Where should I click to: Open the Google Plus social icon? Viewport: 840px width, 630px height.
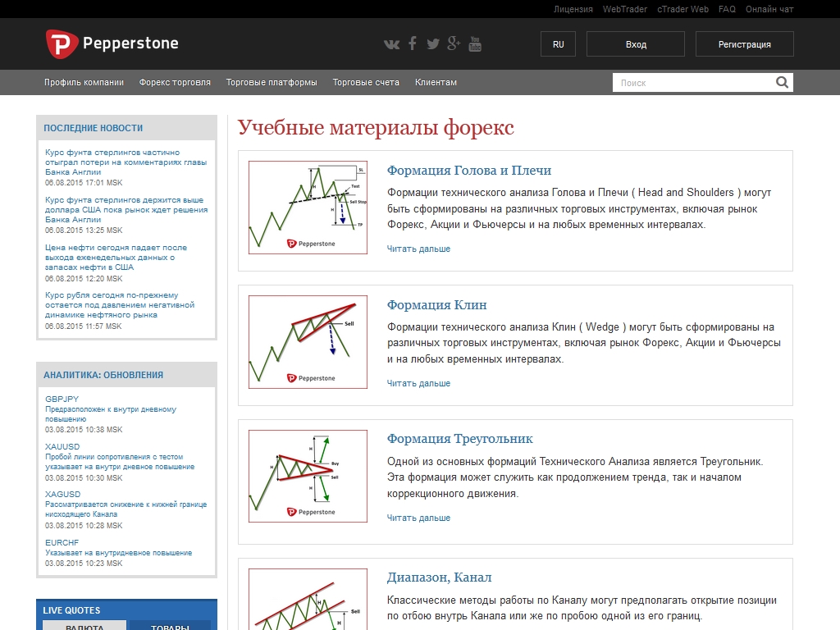[x=454, y=44]
